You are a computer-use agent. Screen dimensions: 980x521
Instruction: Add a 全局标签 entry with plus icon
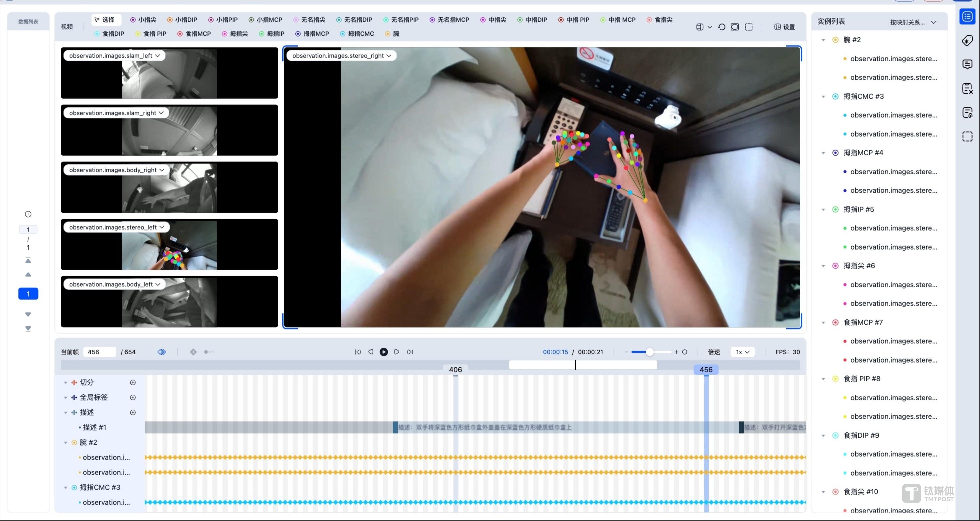133,397
